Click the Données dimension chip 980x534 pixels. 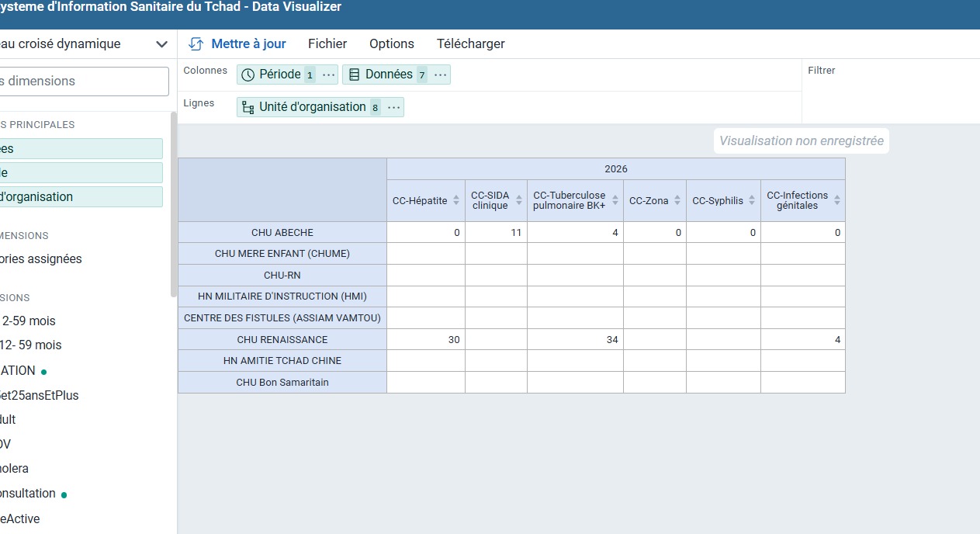(x=396, y=75)
